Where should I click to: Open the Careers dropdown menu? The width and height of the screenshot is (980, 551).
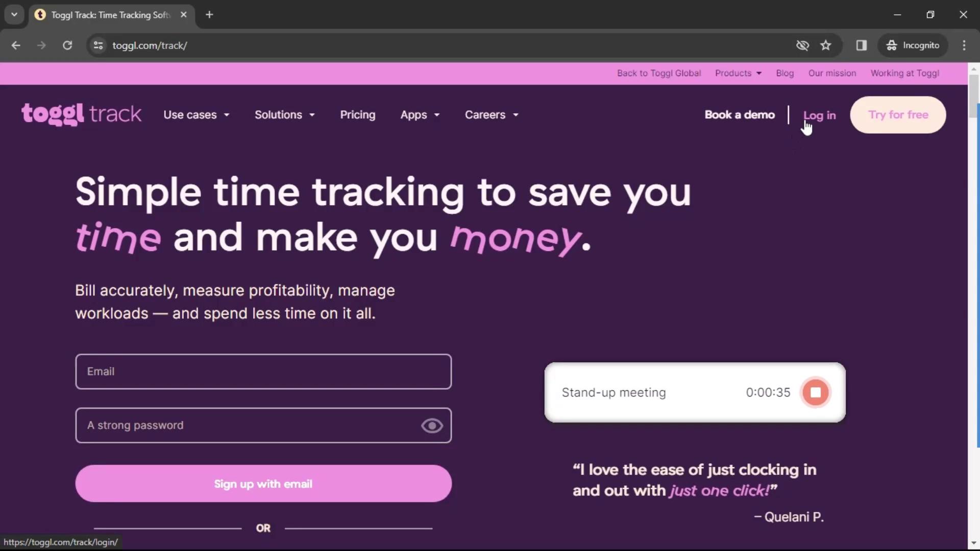[x=491, y=114]
